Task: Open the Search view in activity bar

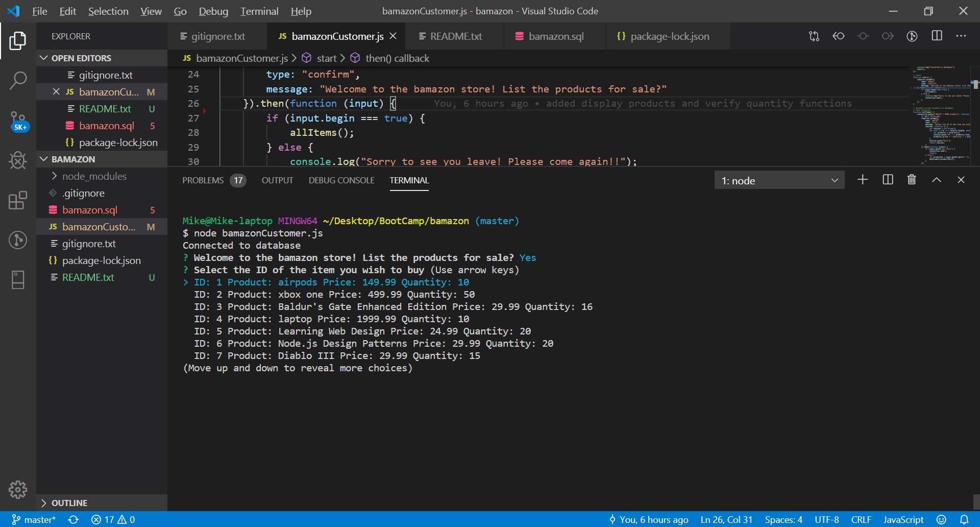Action: [x=18, y=80]
